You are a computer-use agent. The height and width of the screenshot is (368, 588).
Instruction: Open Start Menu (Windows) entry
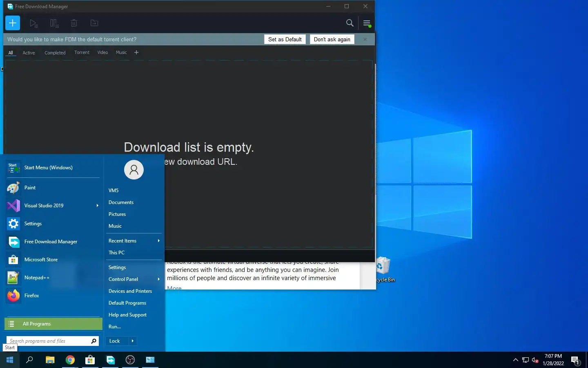[x=53, y=168]
